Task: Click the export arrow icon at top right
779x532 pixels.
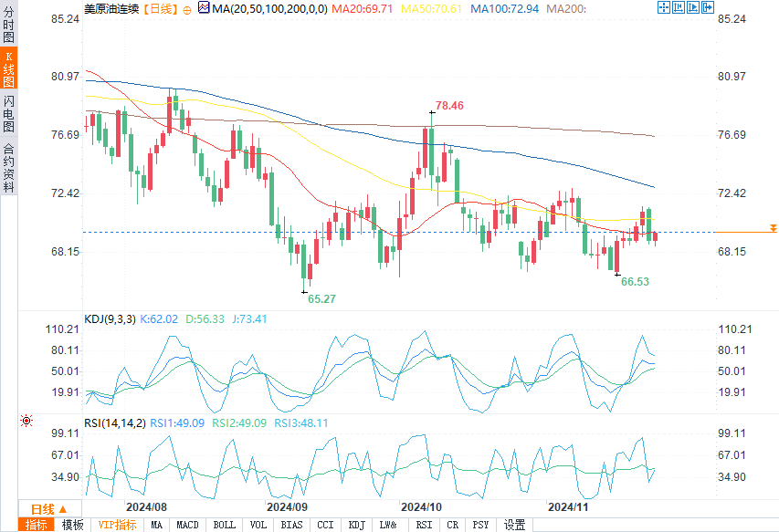Action: tap(708, 7)
